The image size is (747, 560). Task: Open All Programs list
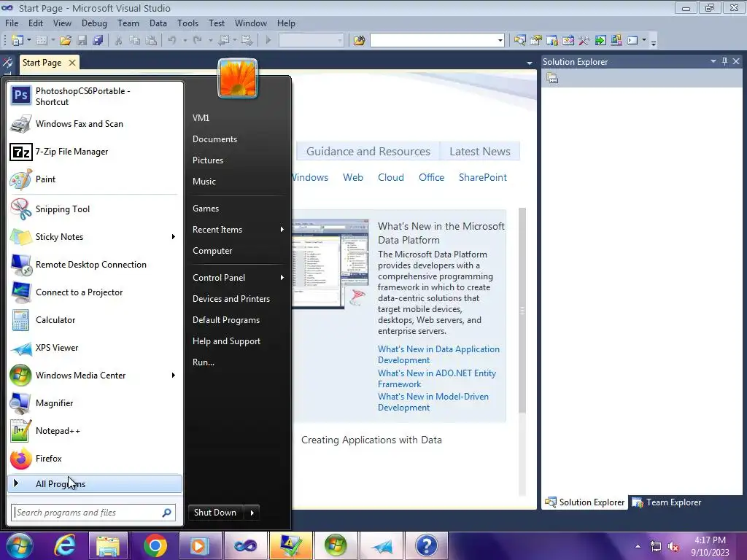[x=95, y=484]
